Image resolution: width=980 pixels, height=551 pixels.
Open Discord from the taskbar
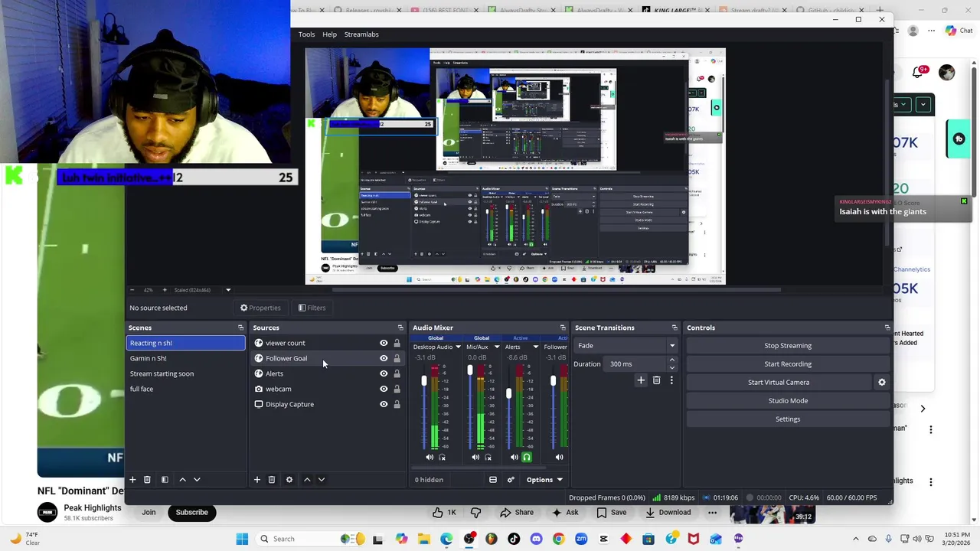click(536, 539)
